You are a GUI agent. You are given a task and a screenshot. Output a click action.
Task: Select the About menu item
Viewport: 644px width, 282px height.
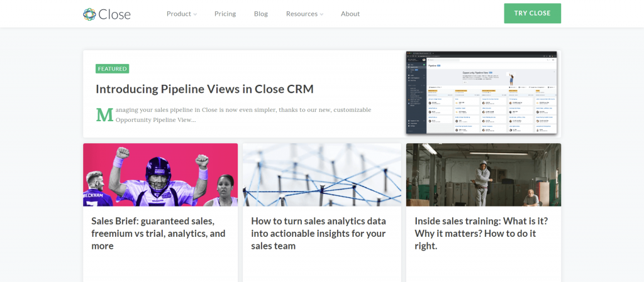(x=350, y=14)
